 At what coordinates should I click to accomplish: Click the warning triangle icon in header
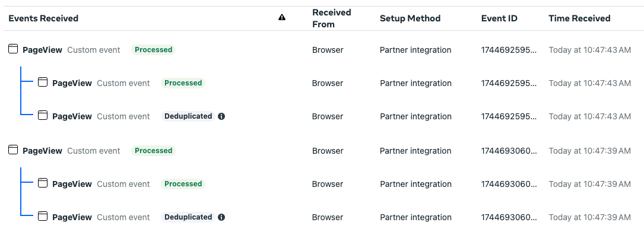pos(282,17)
